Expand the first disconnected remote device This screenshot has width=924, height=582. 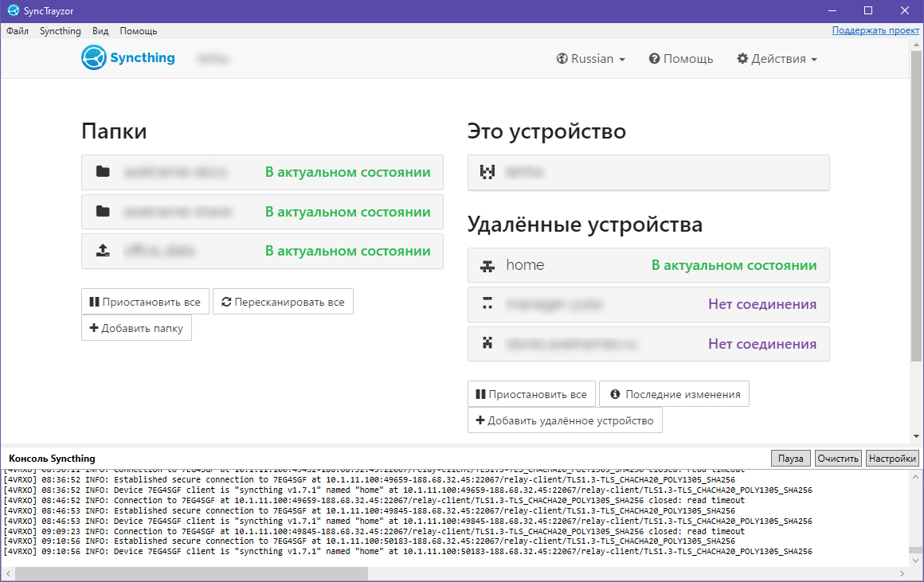pyautogui.click(x=648, y=305)
